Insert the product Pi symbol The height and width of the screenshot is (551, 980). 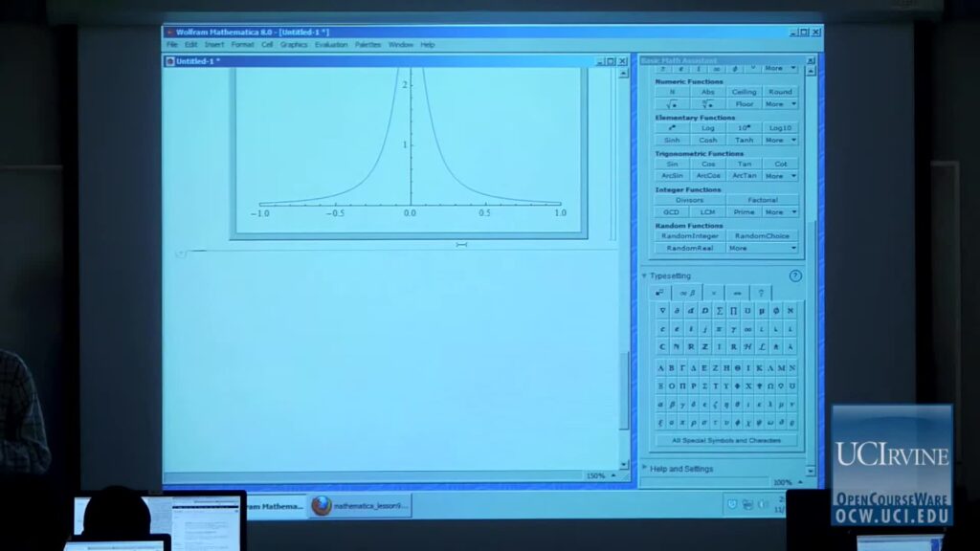(x=734, y=311)
